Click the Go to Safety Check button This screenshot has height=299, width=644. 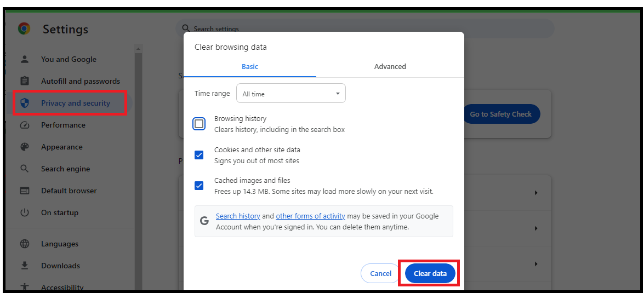pyautogui.click(x=500, y=114)
